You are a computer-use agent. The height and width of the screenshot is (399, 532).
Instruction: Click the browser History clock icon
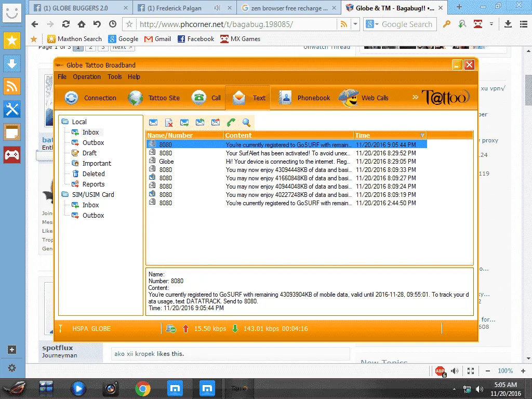pos(113,24)
